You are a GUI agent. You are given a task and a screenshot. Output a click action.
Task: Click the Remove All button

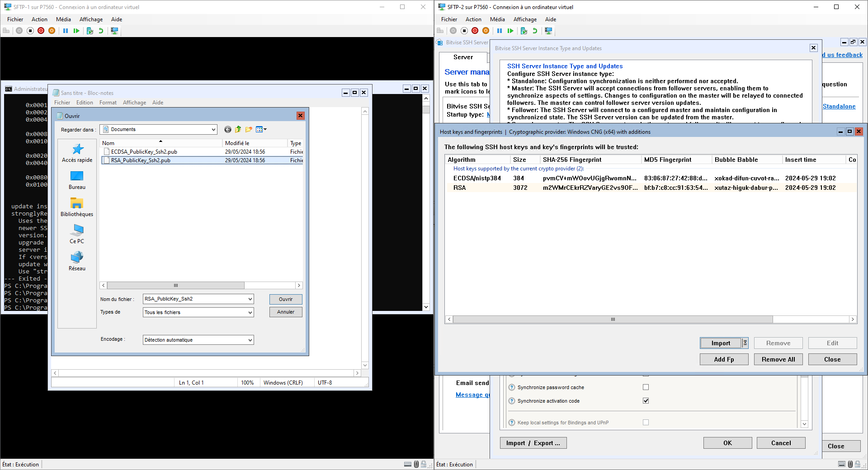pyautogui.click(x=778, y=359)
